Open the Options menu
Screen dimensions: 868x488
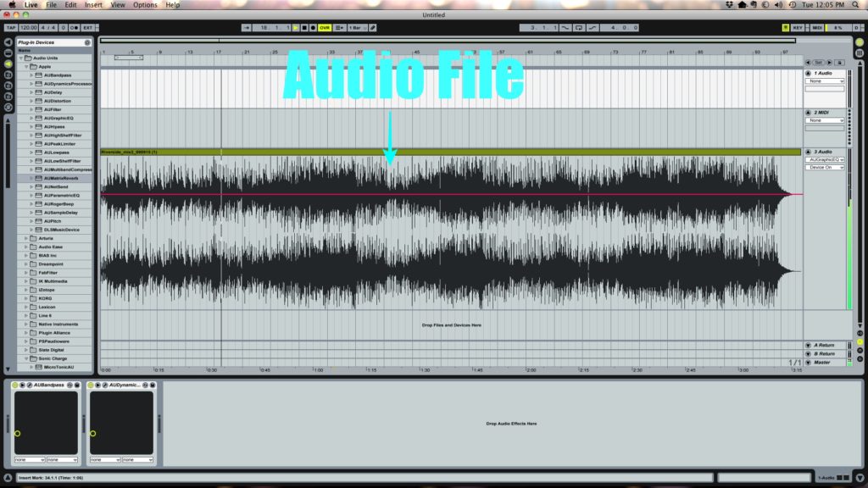pos(145,4)
